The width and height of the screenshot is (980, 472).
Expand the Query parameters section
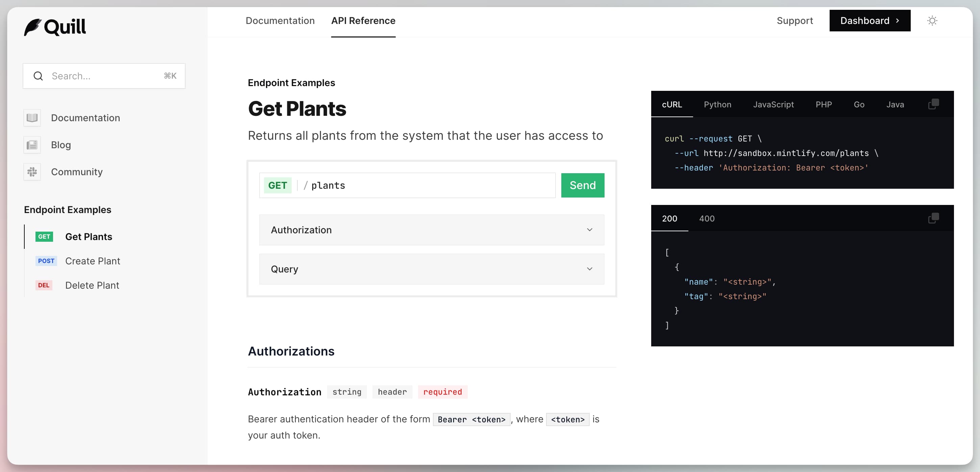[x=432, y=269]
